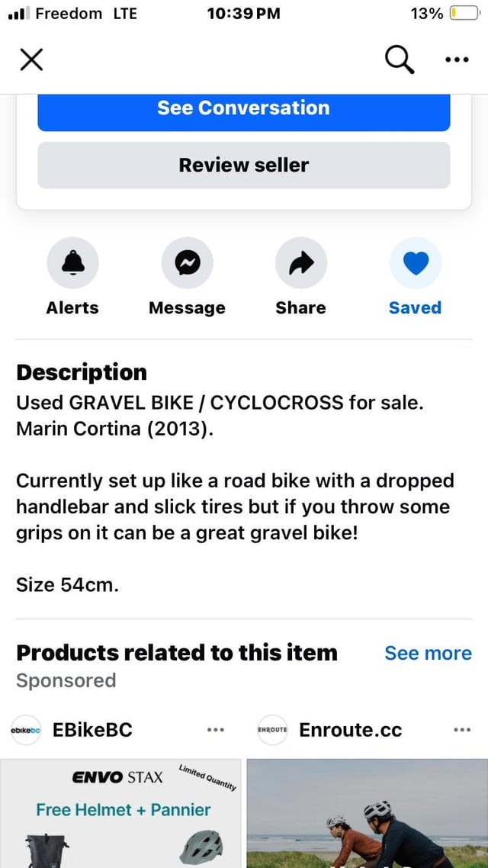488x868 pixels.
Task: Open search with the magnifying glass icon
Action: [400, 59]
